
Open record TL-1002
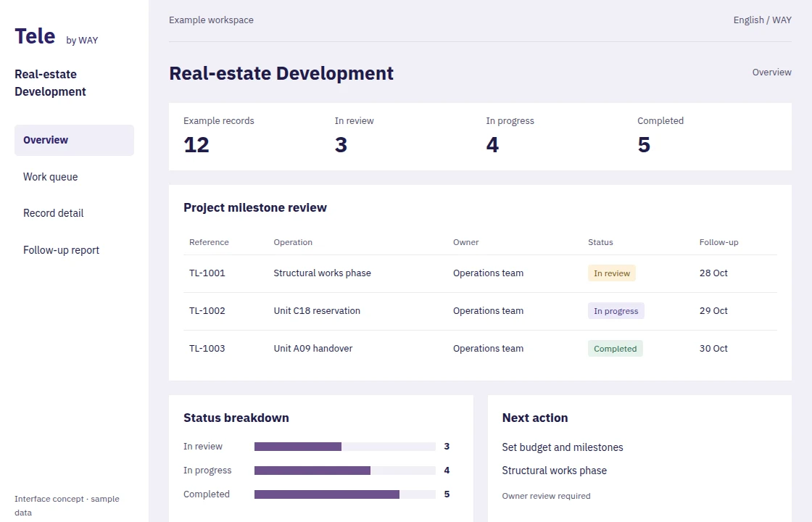click(207, 311)
